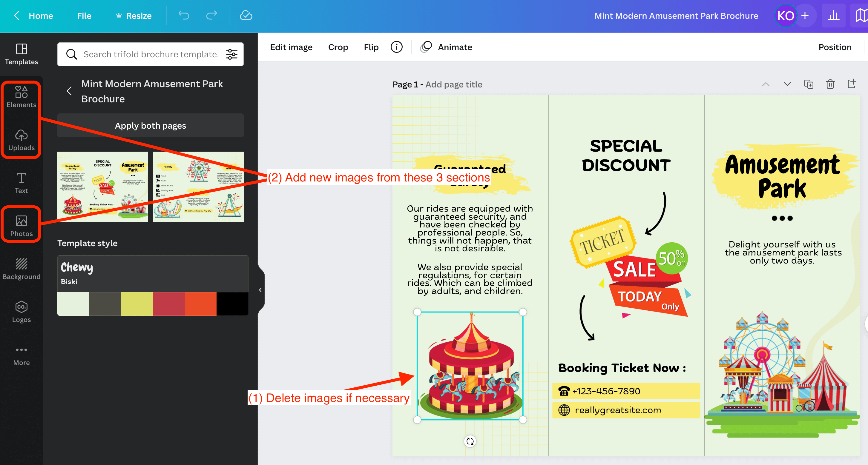Open the File menu
868x465 pixels.
pyautogui.click(x=84, y=16)
